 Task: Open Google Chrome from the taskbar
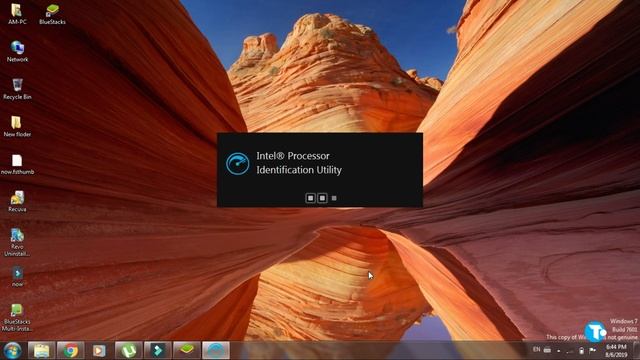click(x=70, y=351)
